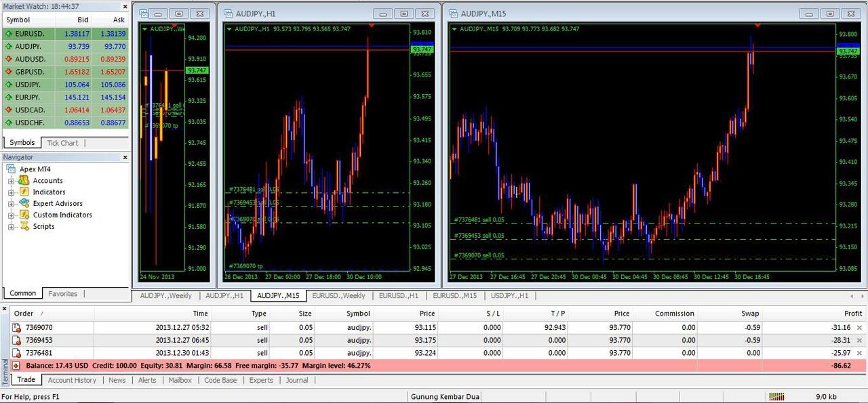The height and width of the screenshot is (403, 868).
Task: Open the Experts tab in Terminal
Action: pyautogui.click(x=261, y=380)
